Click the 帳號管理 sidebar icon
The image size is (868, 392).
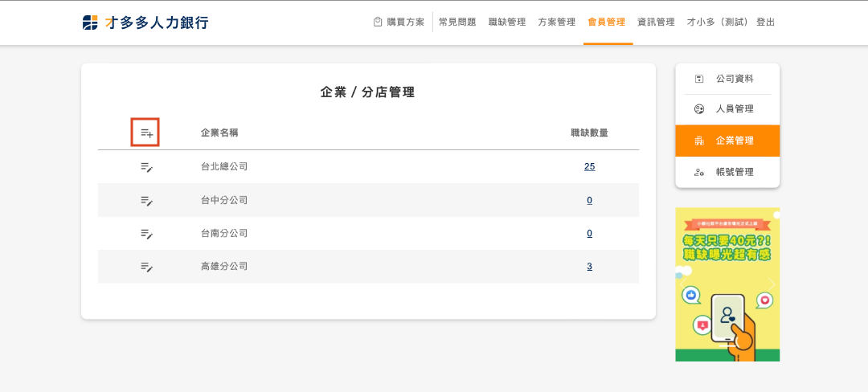699,172
